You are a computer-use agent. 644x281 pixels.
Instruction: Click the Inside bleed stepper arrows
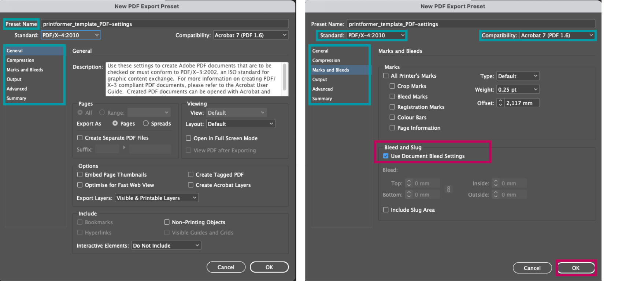[496, 184]
